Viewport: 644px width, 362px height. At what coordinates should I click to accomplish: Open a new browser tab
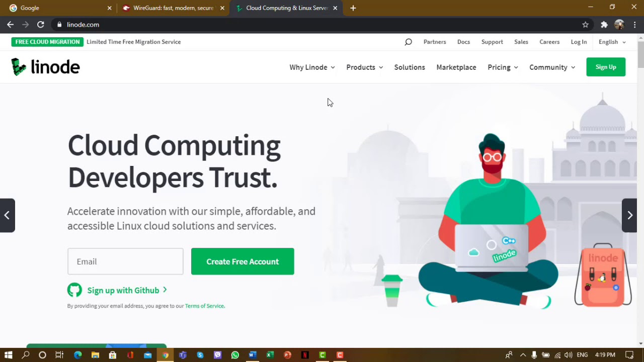pos(353,8)
